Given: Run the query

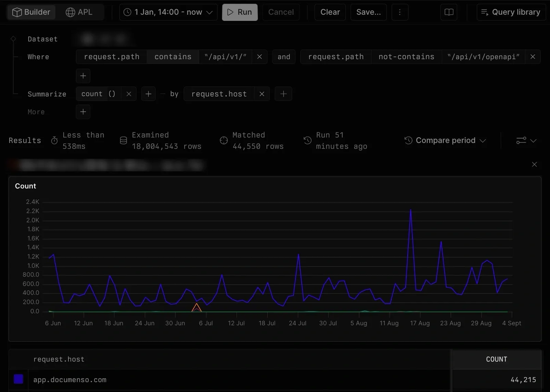Looking at the screenshot, I should pyautogui.click(x=240, y=12).
